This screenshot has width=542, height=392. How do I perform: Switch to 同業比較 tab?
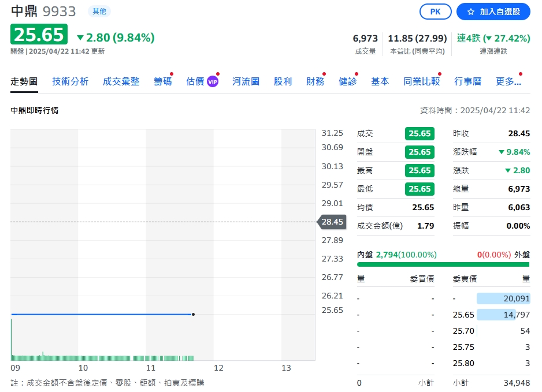pyautogui.click(x=421, y=81)
